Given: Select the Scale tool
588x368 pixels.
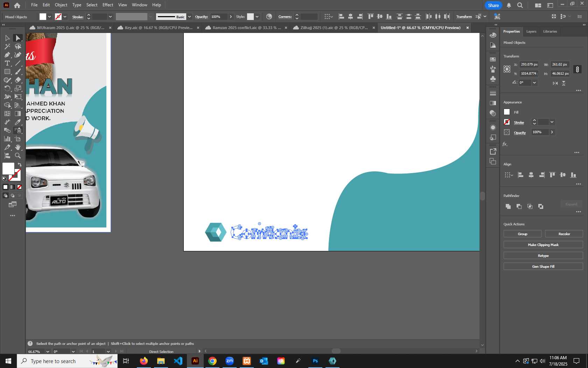Looking at the screenshot, I should tap(18, 88).
